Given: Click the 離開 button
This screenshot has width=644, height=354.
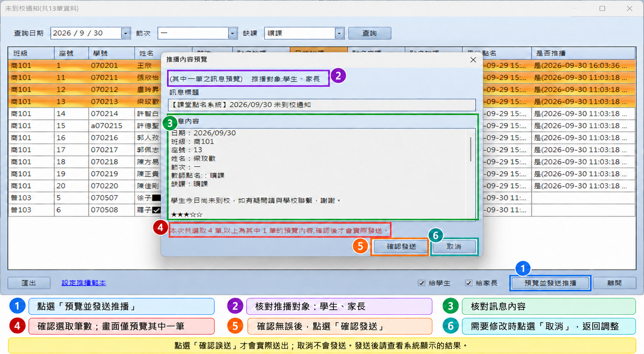Looking at the screenshot, I should click(x=614, y=283).
